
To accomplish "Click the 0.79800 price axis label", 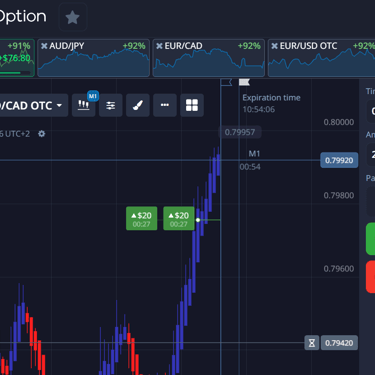I will [339, 195].
